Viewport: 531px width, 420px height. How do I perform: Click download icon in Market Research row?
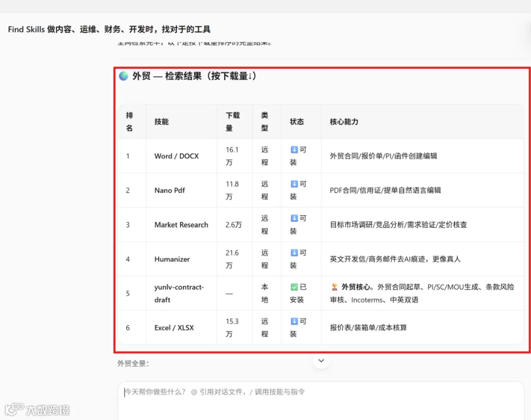pyautogui.click(x=294, y=218)
